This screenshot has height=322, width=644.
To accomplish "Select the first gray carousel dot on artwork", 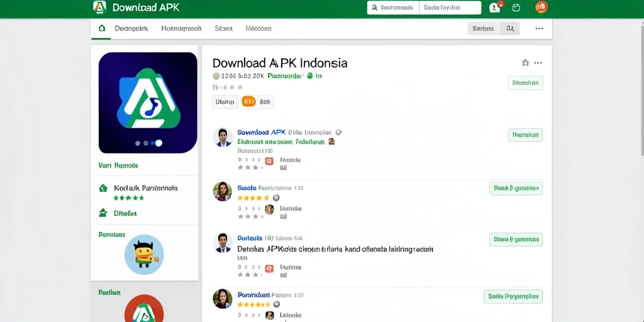I will pyautogui.click(x=138, y=143).
